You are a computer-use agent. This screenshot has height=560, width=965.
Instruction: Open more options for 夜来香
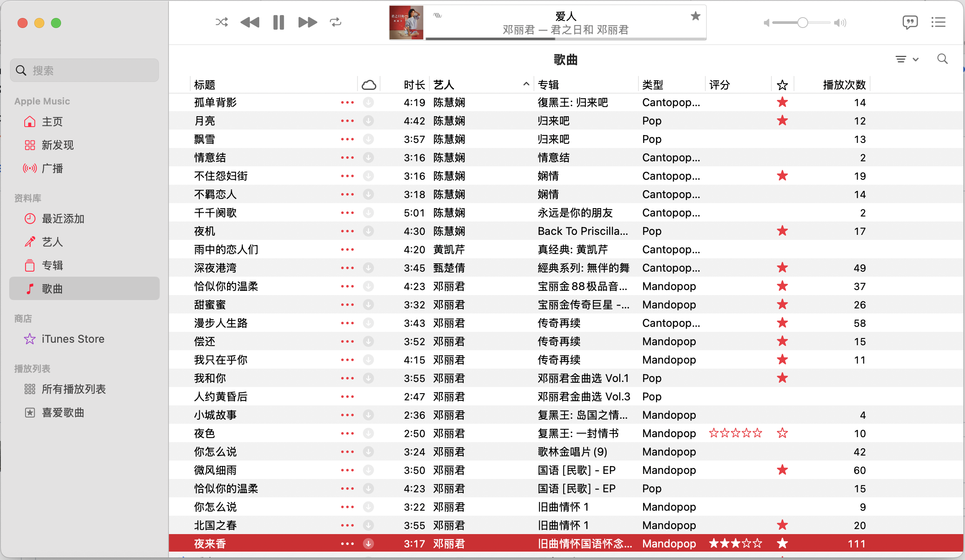point(347,544)
